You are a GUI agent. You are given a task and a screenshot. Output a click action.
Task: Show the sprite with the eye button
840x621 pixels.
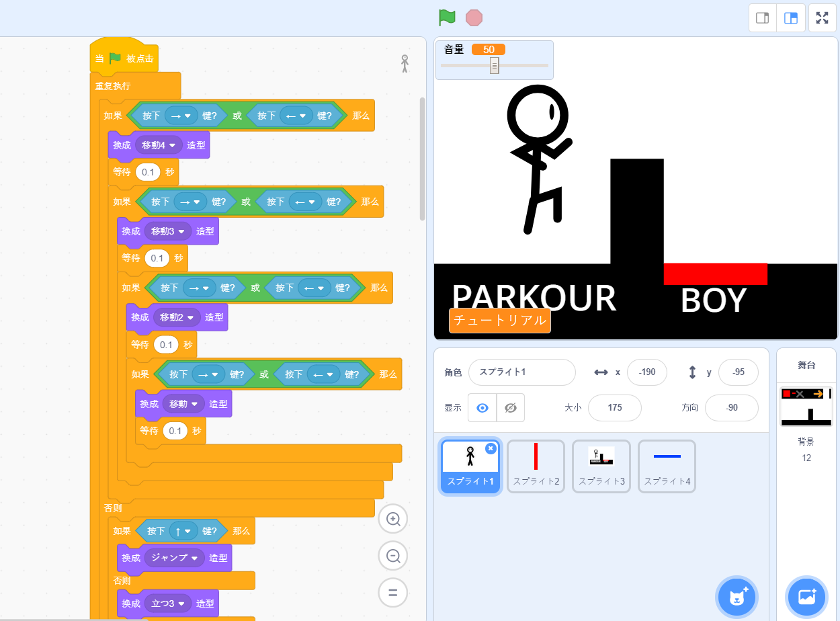coord(482,408)
